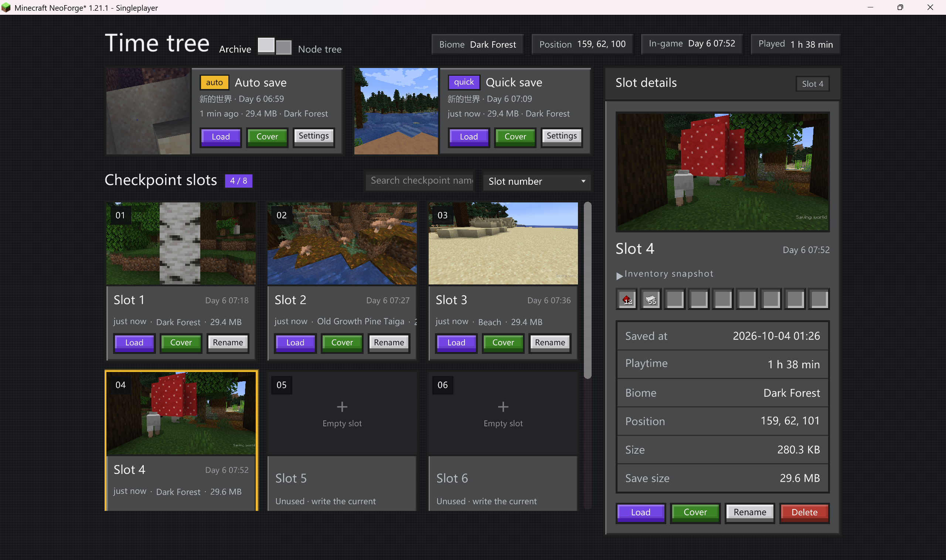Click the "Played 1 h 38 min" chip
Screen dimensions: 946x560
tap(795, 45)
